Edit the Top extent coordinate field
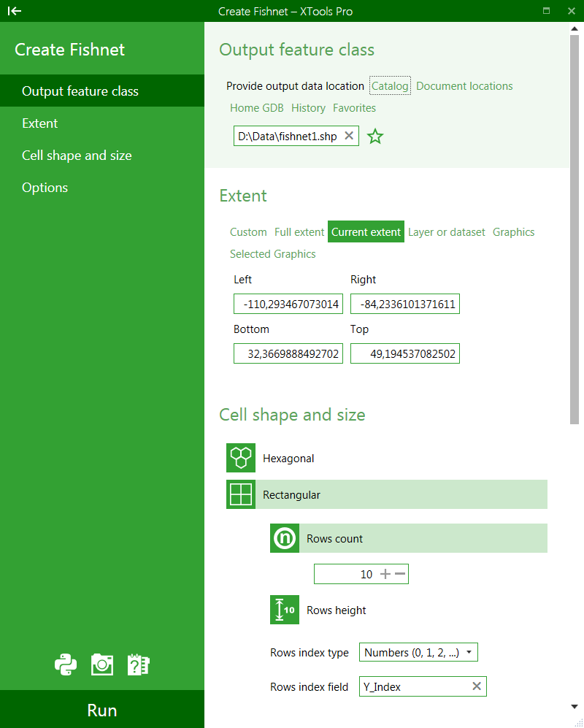Viewport: 584px width, 728px height. pyautogui.click(x=405, y=353)
